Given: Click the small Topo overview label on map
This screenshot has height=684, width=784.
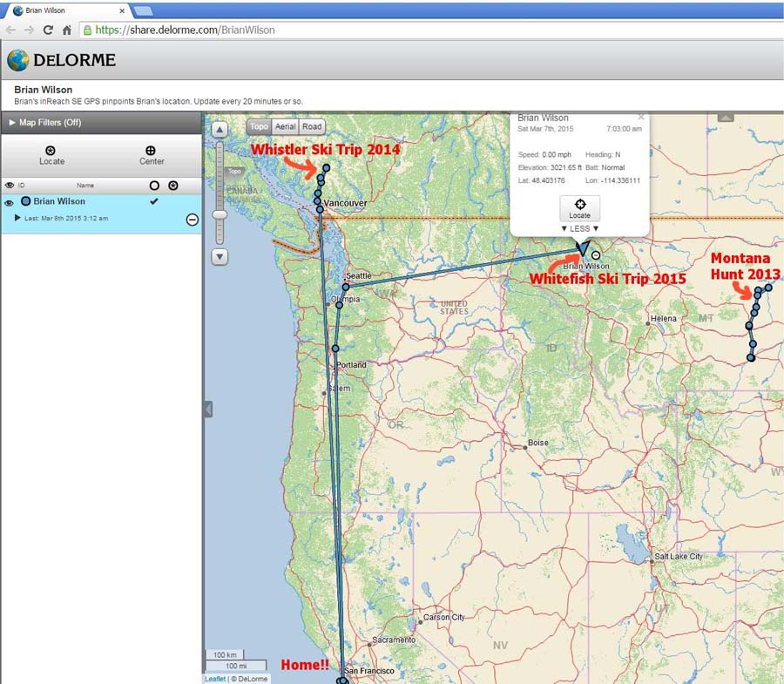Looking at the screenshot, I should coord(234,171).
